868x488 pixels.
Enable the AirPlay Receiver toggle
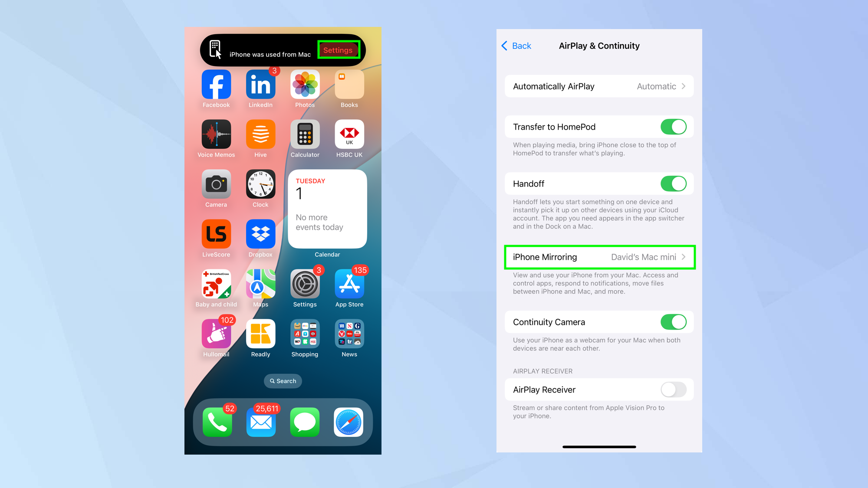[674, 390]
